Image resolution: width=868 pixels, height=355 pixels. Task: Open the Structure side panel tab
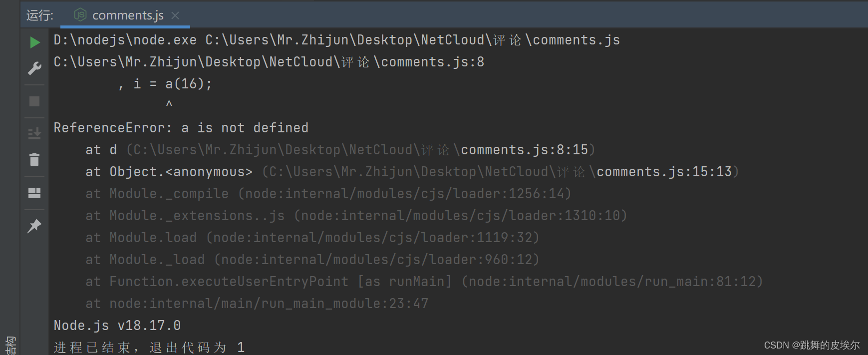(x=10, y=346)
